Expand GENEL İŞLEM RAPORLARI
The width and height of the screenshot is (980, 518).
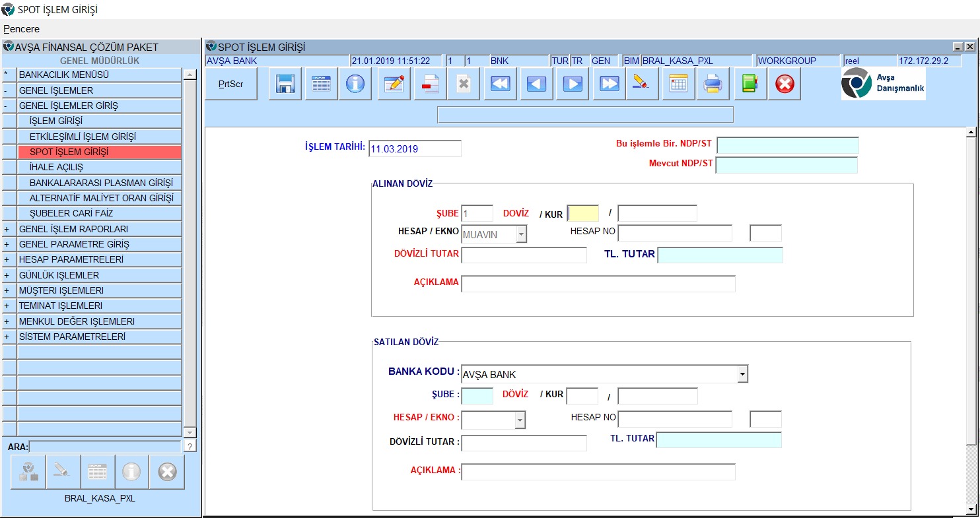(9, 229)
